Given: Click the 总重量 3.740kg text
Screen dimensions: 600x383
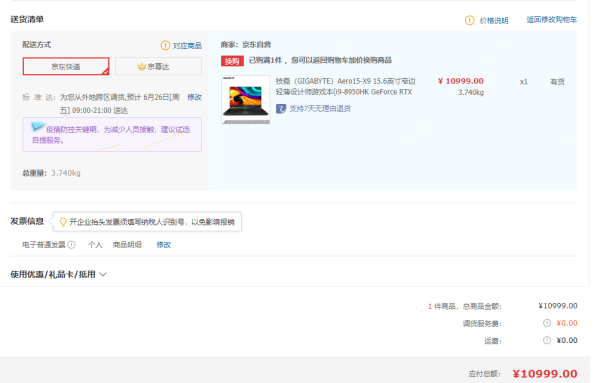Looking at the screenshot, I should pyautogui.click(x=51, y=173).
